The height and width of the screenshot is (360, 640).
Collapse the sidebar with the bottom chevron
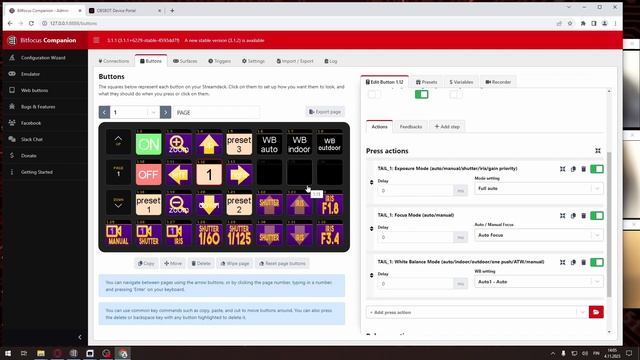click(80, 337)
